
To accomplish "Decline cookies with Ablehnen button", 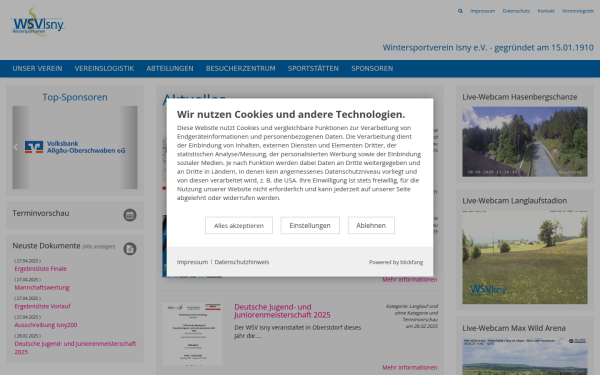I will (371, 225).
